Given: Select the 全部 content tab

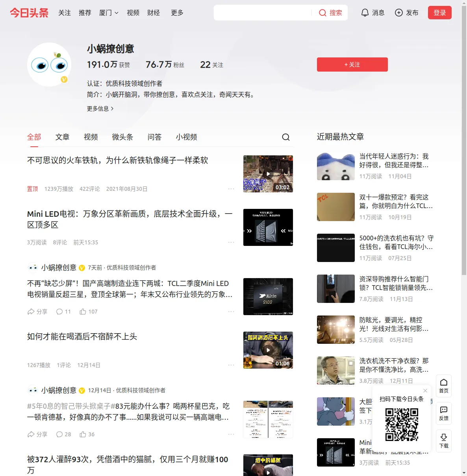Looking at the screenshot, I should coord(34,137).
